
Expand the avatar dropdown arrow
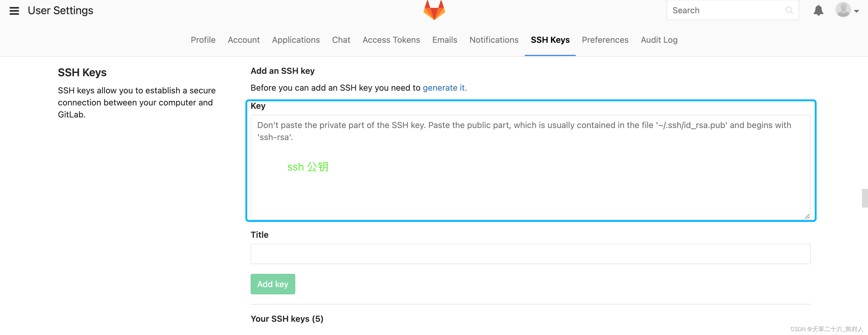click(x=857, y=11)
